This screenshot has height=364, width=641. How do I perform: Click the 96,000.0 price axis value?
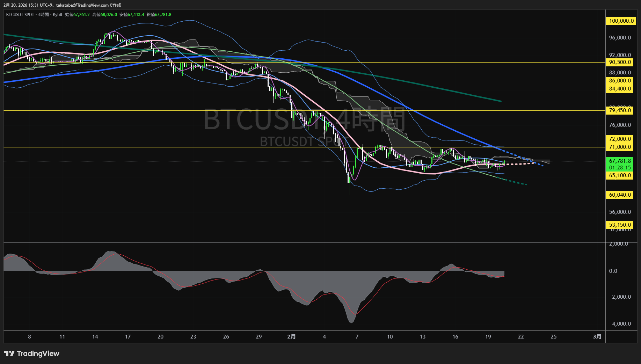coord(620,38)
